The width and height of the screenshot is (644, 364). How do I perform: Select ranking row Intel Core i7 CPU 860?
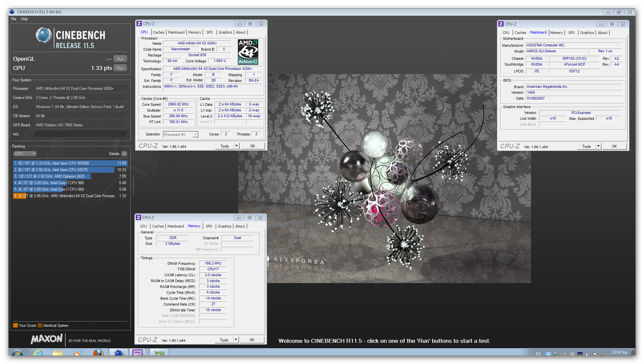click(70, 189)
